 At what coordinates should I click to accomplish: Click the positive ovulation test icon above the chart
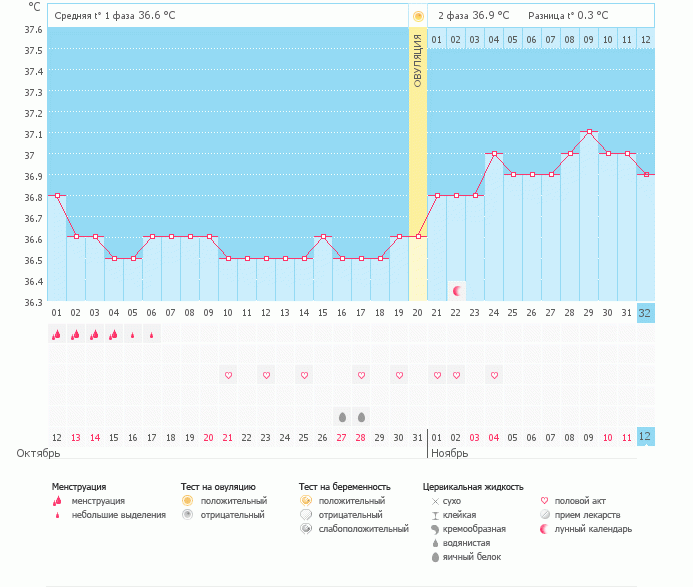418,16
